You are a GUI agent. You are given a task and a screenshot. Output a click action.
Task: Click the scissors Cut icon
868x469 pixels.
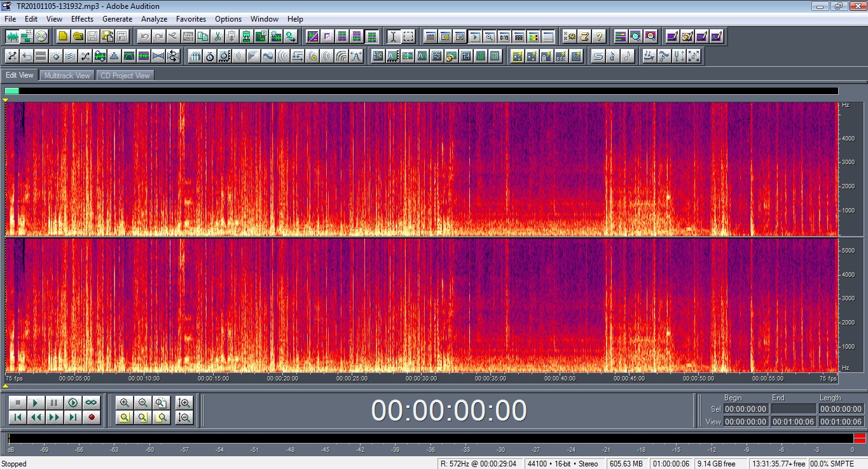pos(217,36)
